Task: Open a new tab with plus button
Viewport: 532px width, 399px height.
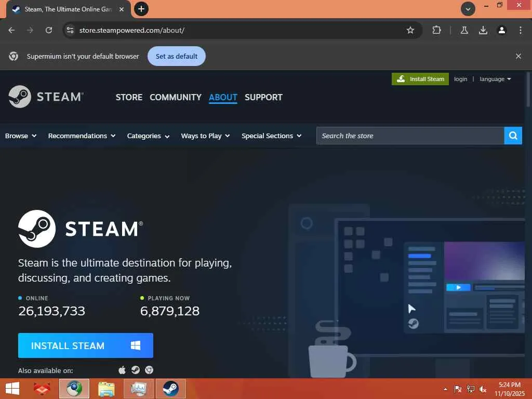Action: tap(141, 9)
